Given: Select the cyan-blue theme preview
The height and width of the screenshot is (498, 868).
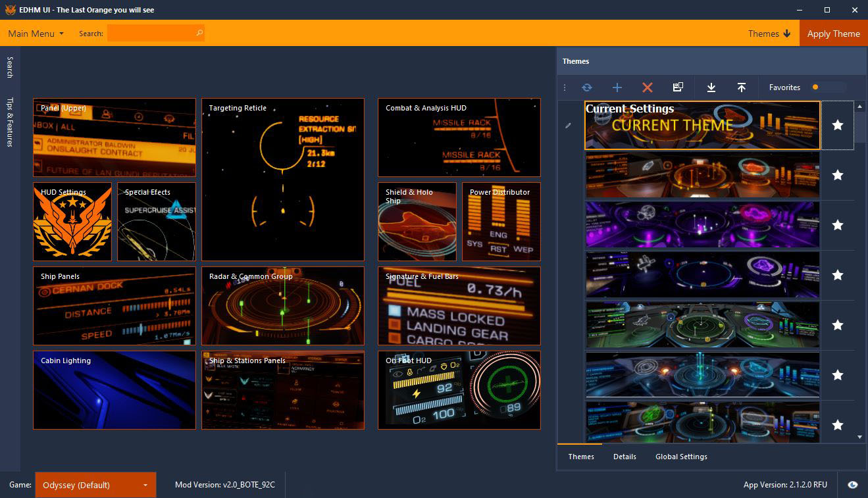Looking at the screenshot, I should click(x=702, y=375).
